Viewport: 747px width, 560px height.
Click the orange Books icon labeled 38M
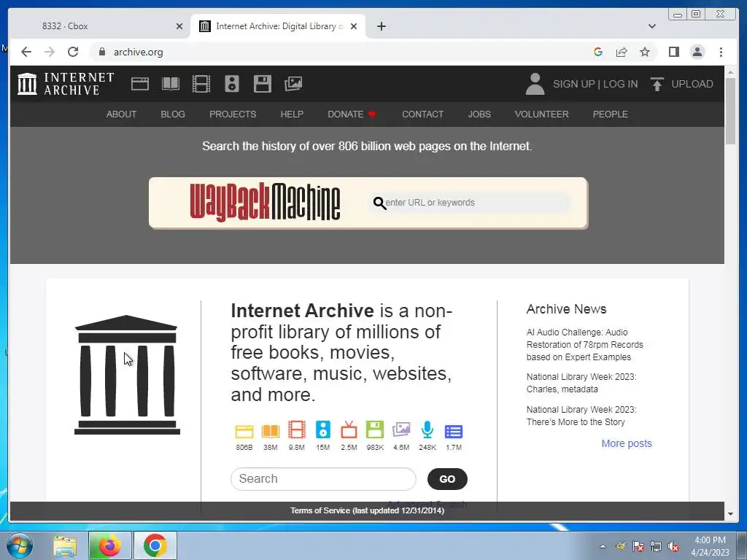[271, 430]
